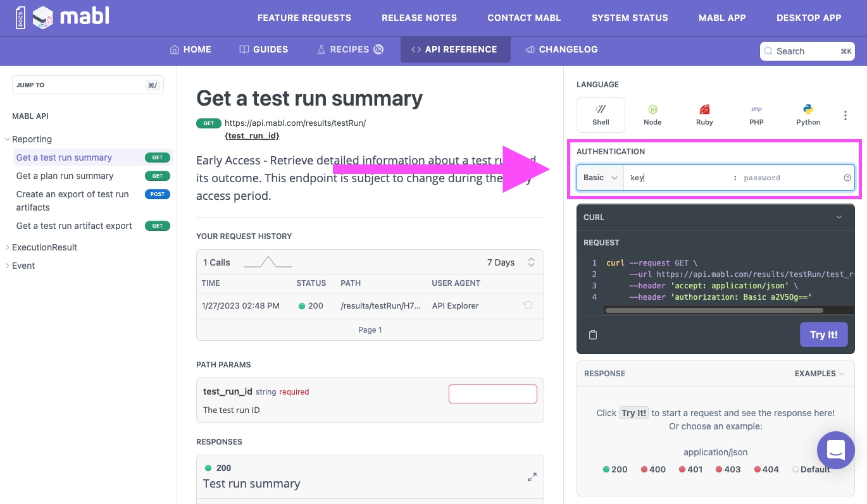Viewport: 867px width, 504px height.
Task: Open the API Reference tab
Action: (x=455, y=49)
